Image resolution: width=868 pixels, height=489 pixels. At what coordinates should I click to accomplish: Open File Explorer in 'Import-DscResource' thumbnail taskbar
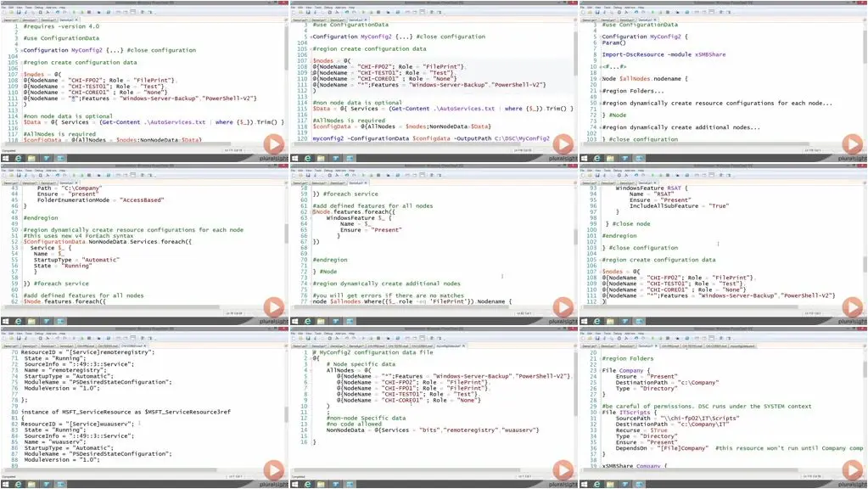click(610, 158)
